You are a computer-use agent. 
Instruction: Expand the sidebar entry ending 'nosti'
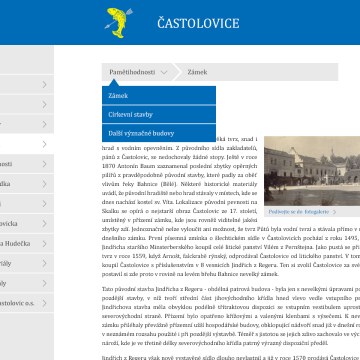(x=27, y=164)
